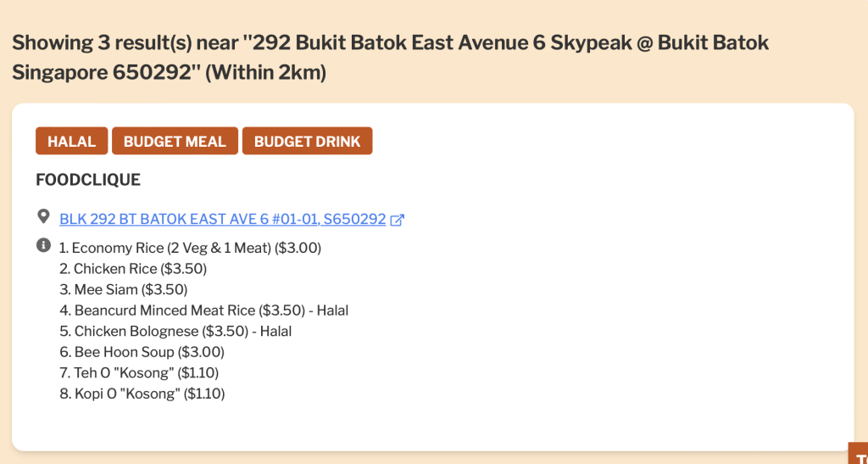Click the search results heading text

[390, 43]
